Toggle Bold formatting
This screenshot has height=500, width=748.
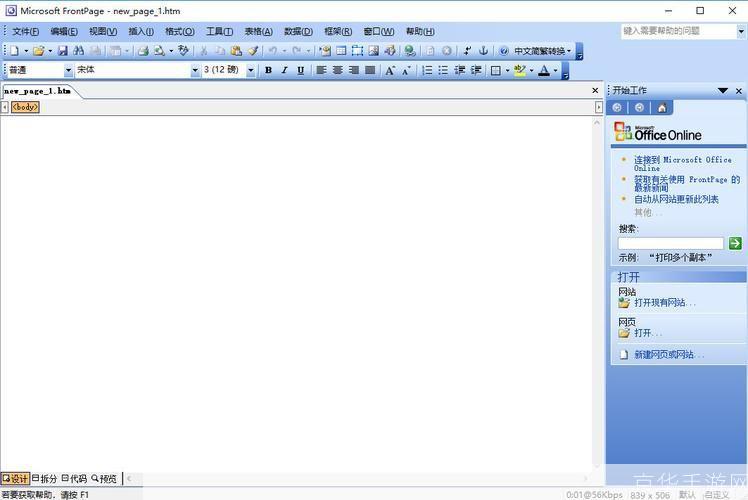pyautogui.click(x=269, y=70)
